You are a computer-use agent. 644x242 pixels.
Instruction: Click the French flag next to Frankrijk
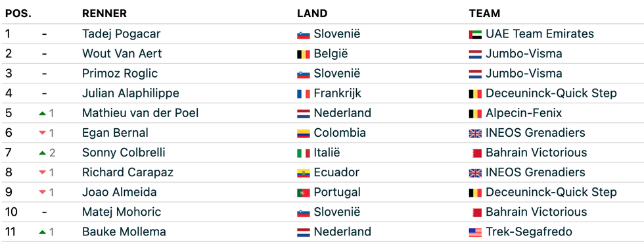pyautogui.click(x=303, y=94)
